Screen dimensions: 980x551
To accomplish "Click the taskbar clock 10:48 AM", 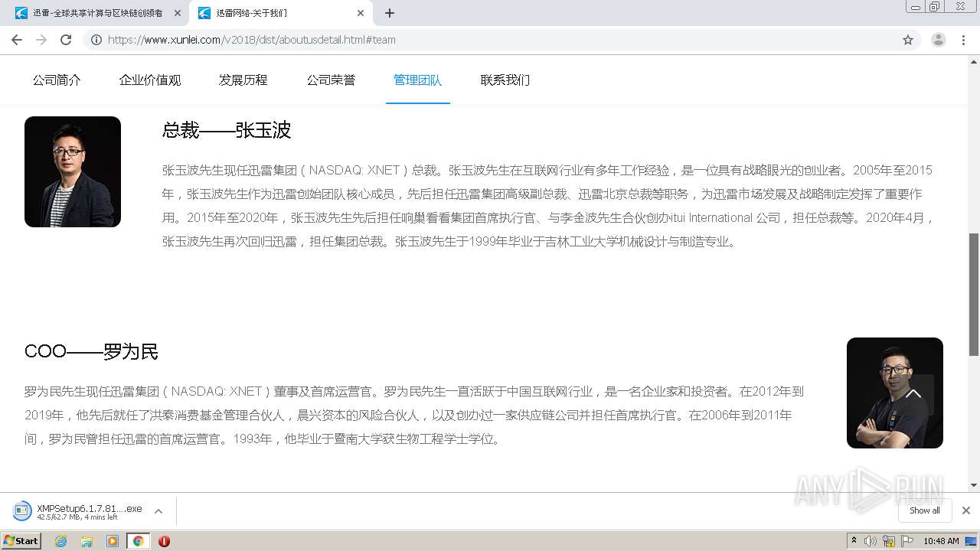I will (x=941, y=541).
